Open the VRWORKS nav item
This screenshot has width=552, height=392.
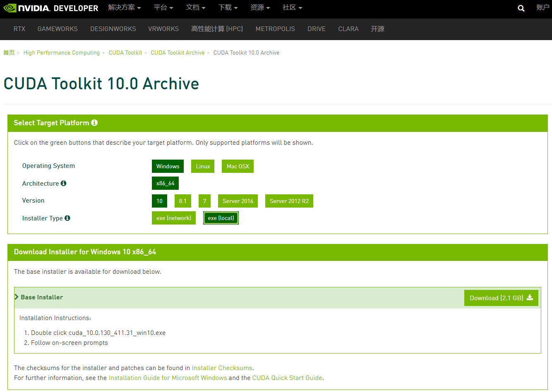point(163,29)
